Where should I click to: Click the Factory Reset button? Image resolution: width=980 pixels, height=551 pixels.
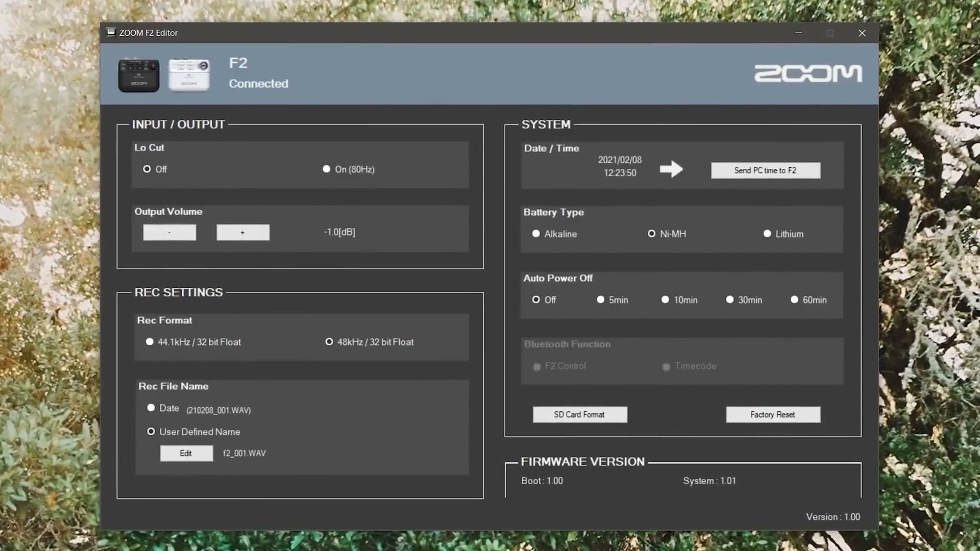[773, 414]
